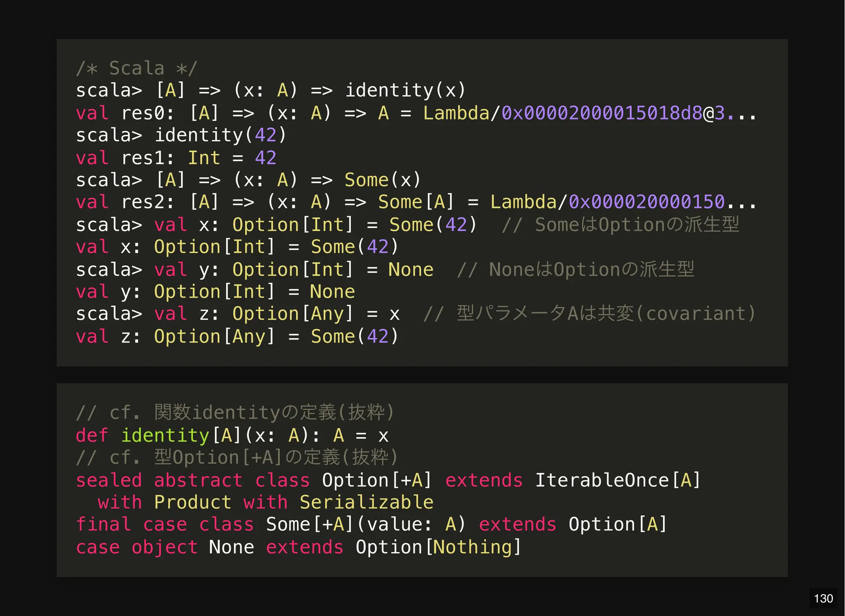Click the 'val res1: Int = 42' line
845x616 pixels.
click(x=176, y=158)
